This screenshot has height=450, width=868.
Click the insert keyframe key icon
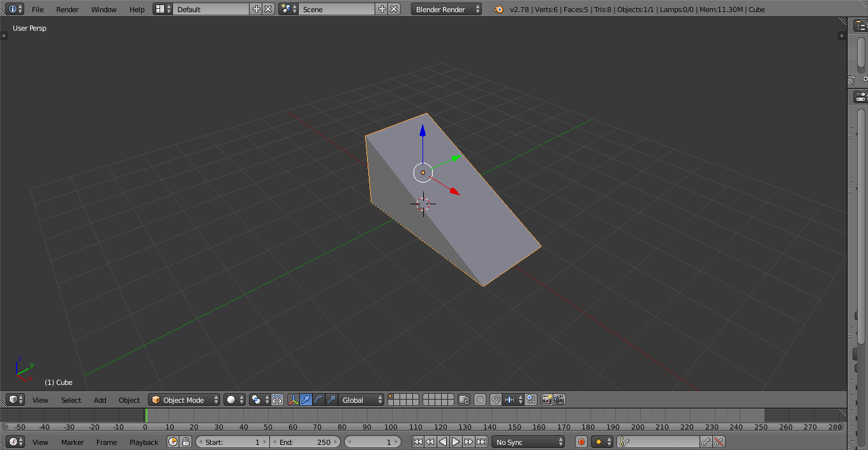(706, 442)
